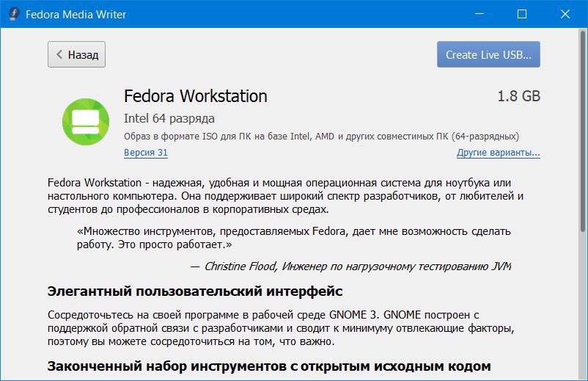Open the Другие варианты link

click(498, 153)
